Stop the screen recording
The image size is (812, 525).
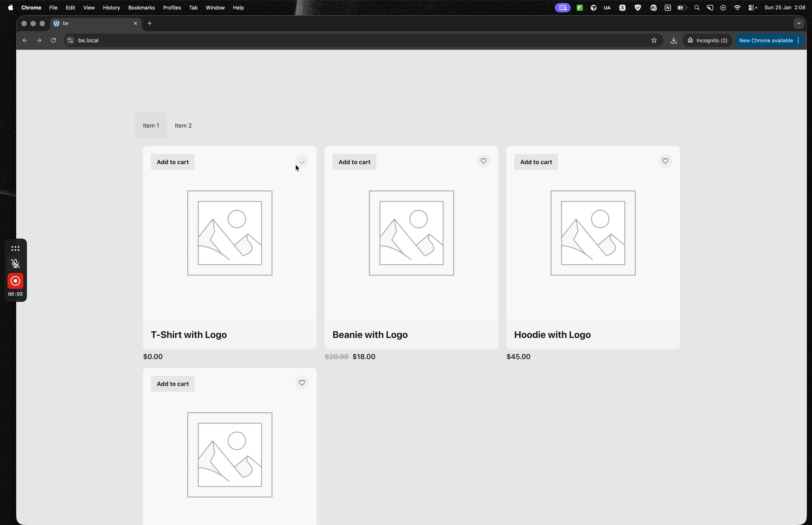(15, 281)
